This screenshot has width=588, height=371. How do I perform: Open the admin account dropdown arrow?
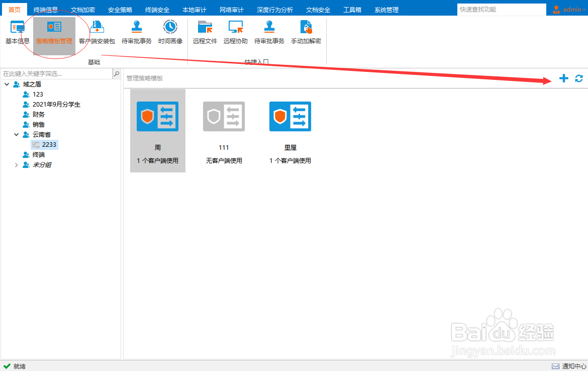(584, 10)
